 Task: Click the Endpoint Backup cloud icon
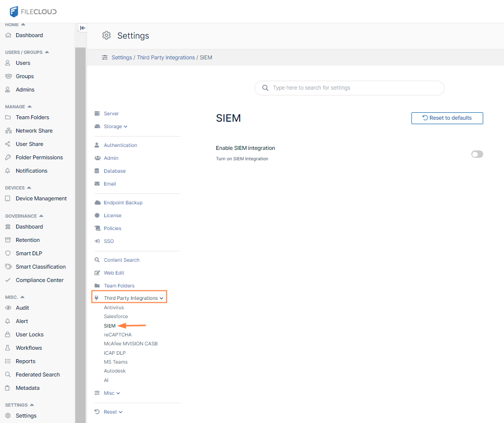tap(98, 203)
